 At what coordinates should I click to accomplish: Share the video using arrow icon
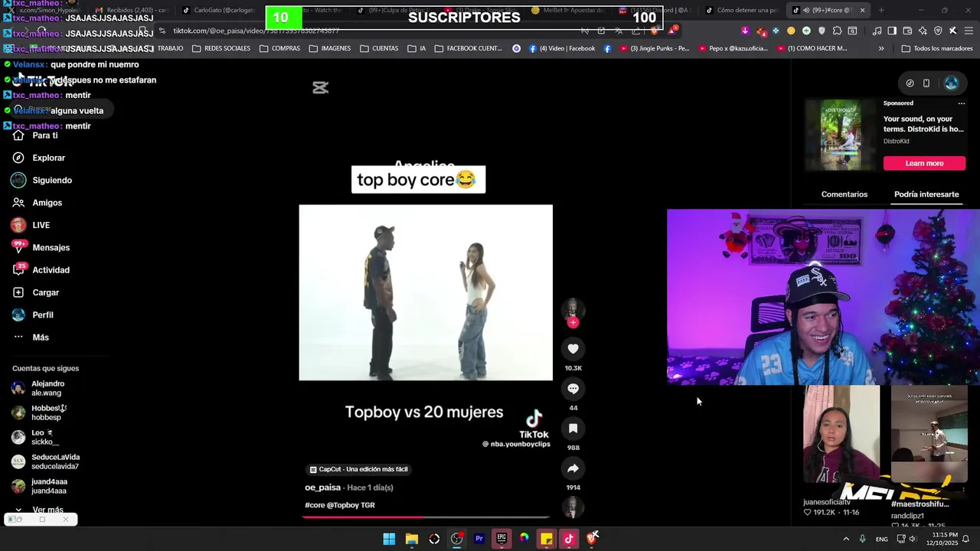point(573,468)
